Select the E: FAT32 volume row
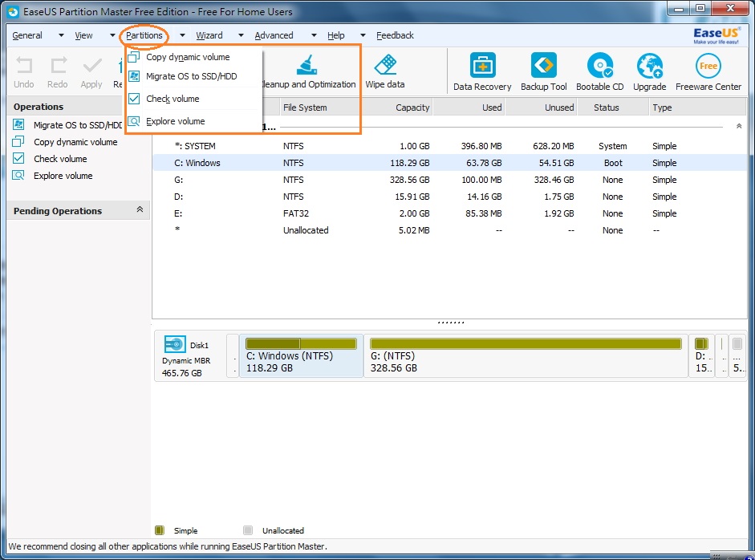 tap(450, 213)
